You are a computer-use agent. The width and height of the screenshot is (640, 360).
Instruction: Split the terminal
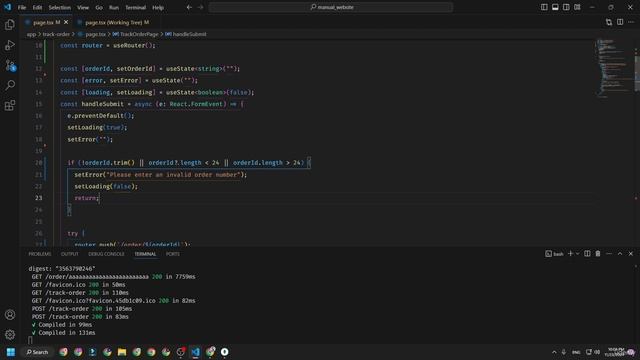tap(587, 253)
